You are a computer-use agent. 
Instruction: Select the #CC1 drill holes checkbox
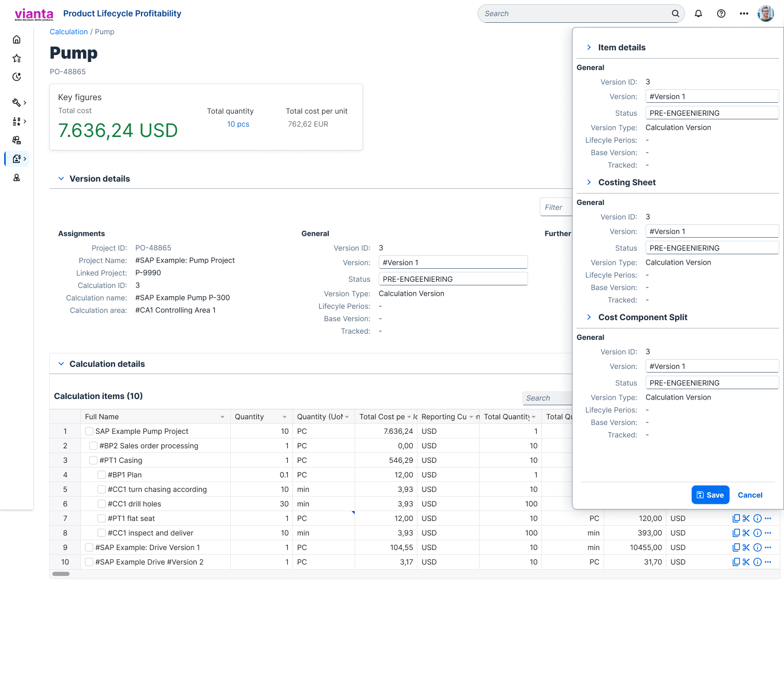click(x=102, y=504)
